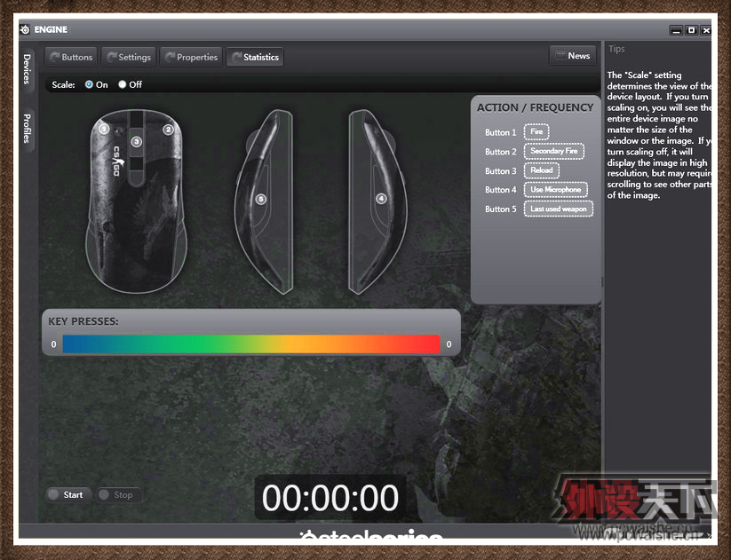Screen dimensions: 731x560
Task: Click the 00:00:00 timer display
Action: coord(330,498)
